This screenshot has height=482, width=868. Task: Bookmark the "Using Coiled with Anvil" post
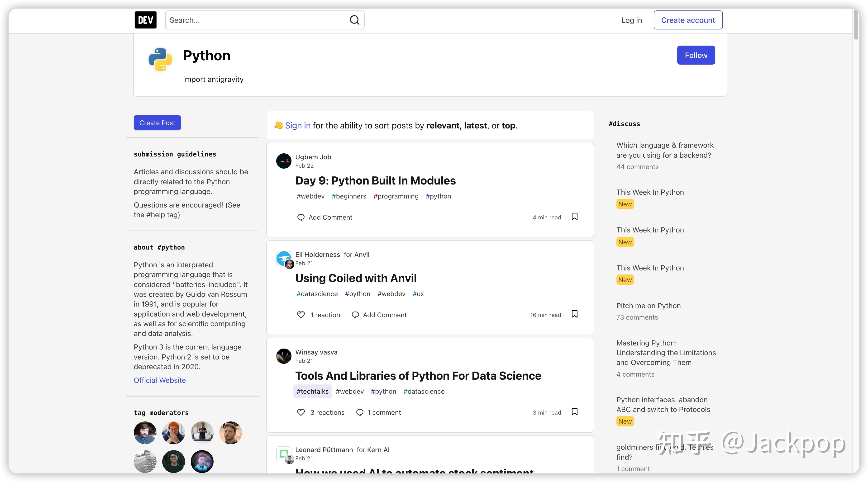click(575, 314)
